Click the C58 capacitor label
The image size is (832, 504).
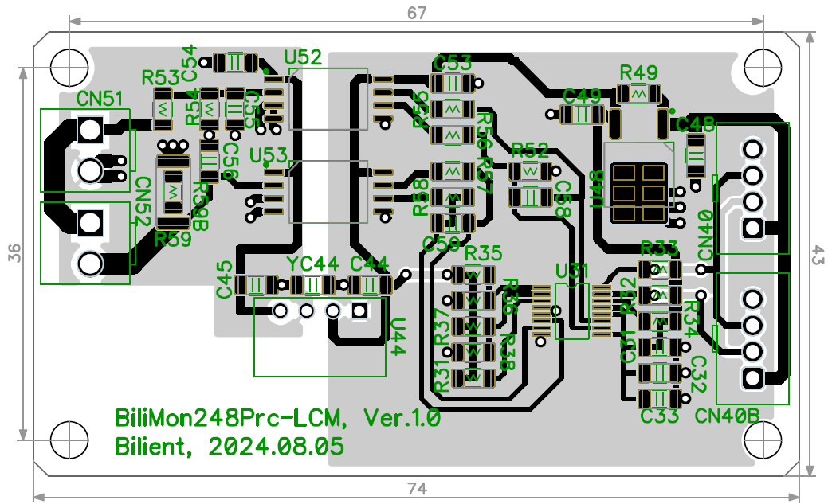point(563,199)
